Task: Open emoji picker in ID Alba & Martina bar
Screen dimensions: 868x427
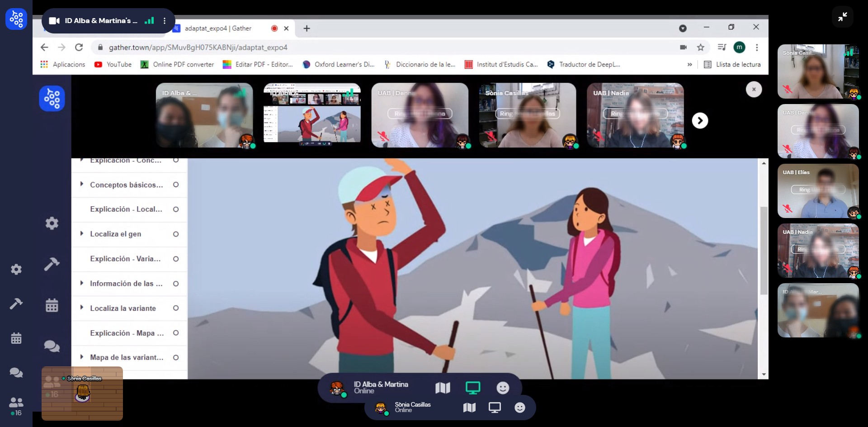Action: pos(503,388)
